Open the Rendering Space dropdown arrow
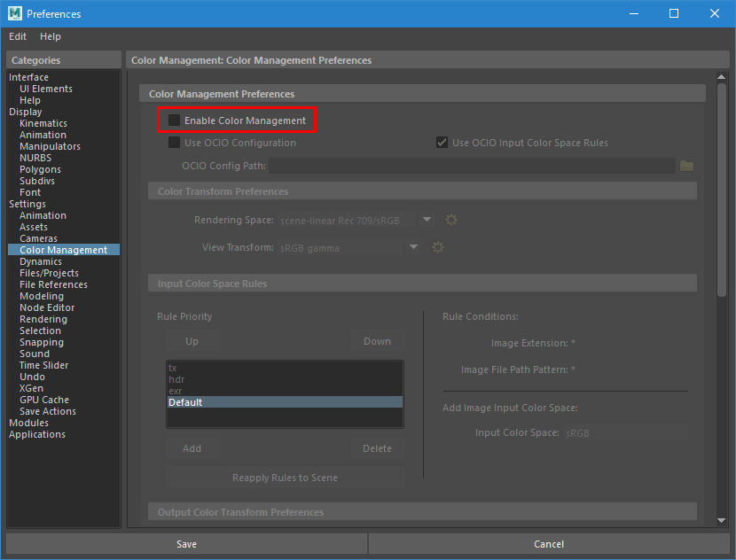The image size is (736, 560). pos(427,220)
